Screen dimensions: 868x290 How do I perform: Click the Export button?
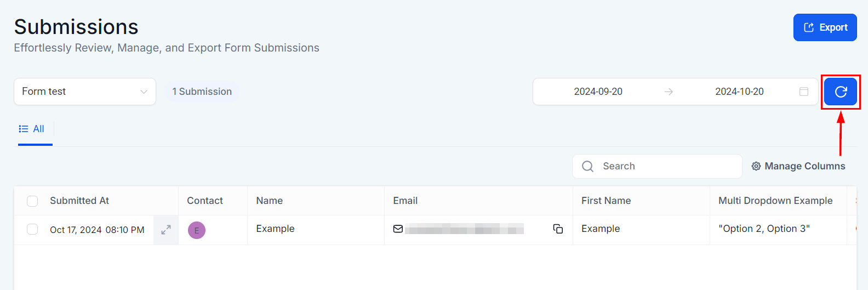(825, 27)
